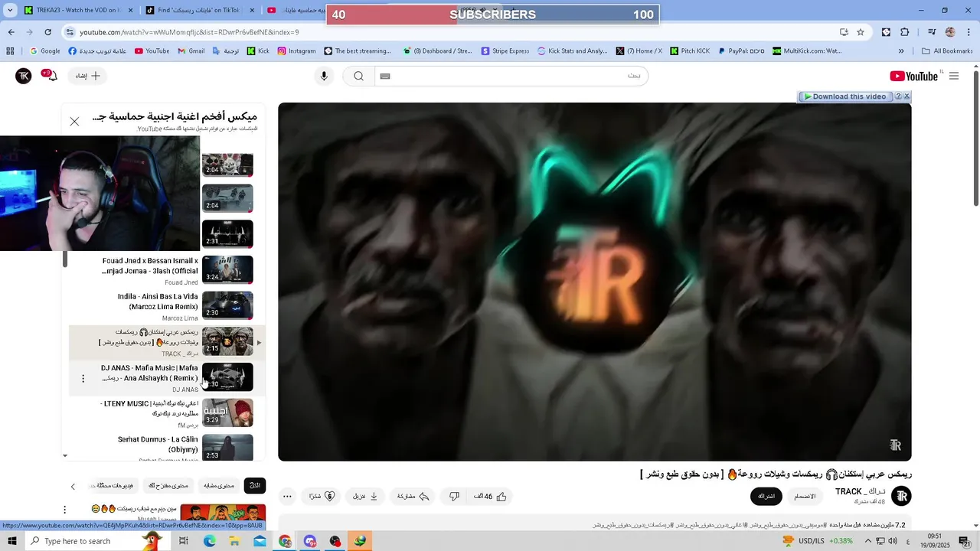
Task: Open the Stripe Express bookmark
Action: (505, 51)
